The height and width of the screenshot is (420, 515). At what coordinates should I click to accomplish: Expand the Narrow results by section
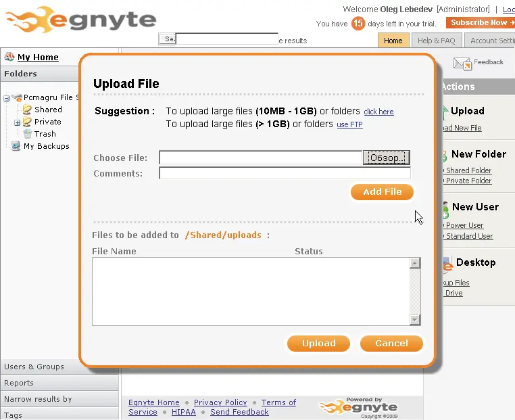59,399
